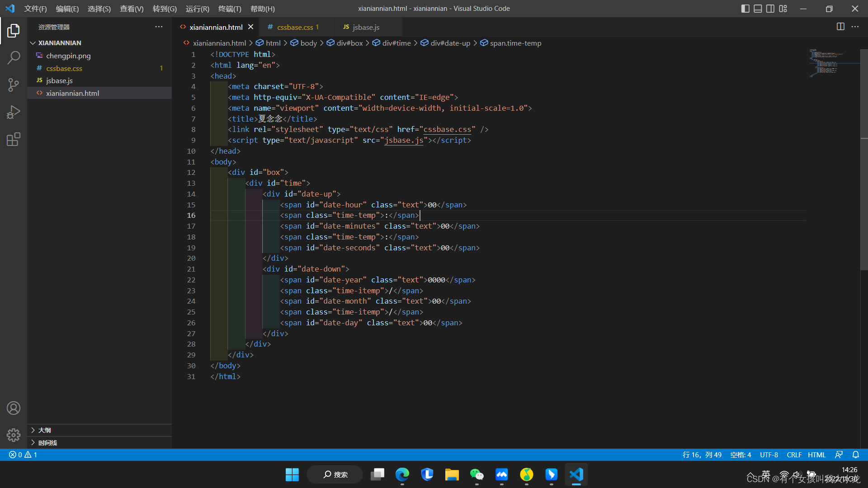Open the 文件(F) menu
The width and height of the screenshot is (868, 488).
point(35,9)
